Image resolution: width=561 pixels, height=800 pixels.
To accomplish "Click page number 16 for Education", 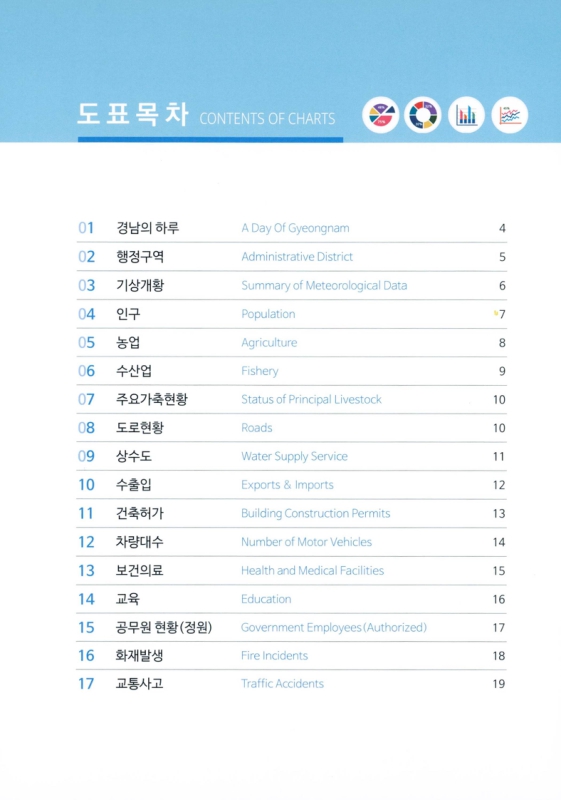I will pos(499,599).
